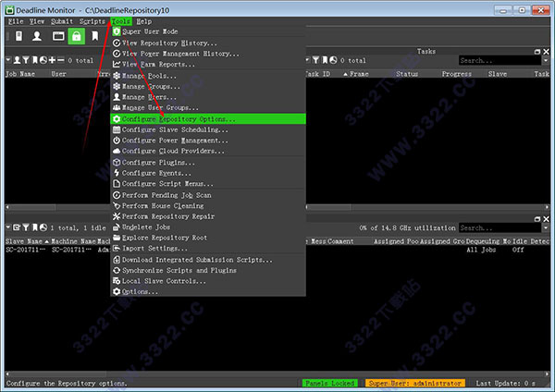Open the Help menu
The height and width of the screenshot is (392, 555).
coord(144,21)
